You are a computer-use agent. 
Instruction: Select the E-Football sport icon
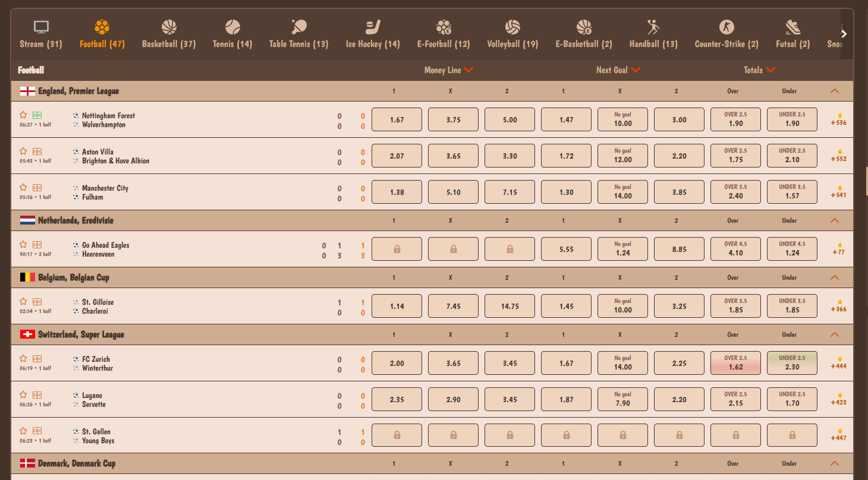[444, 26]
